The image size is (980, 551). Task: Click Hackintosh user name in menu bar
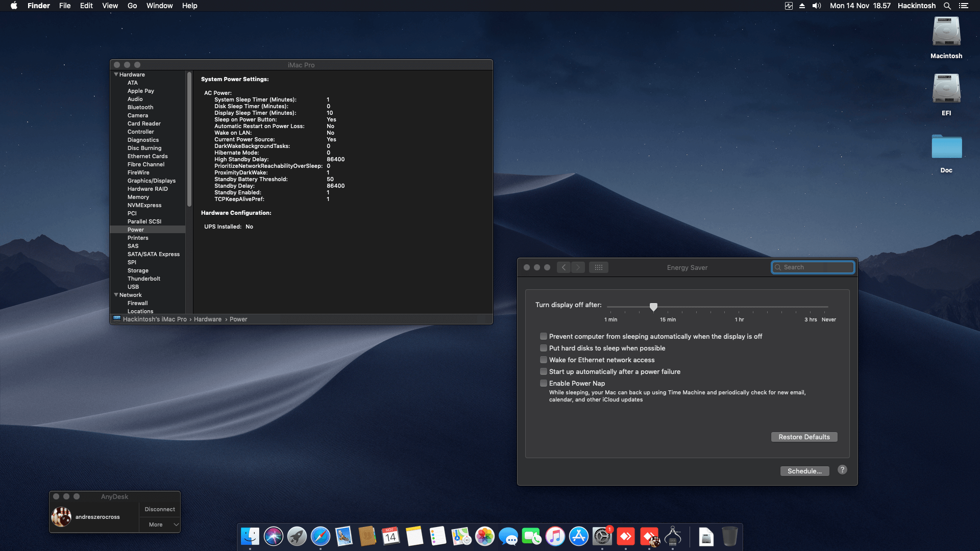click(917, 6)
